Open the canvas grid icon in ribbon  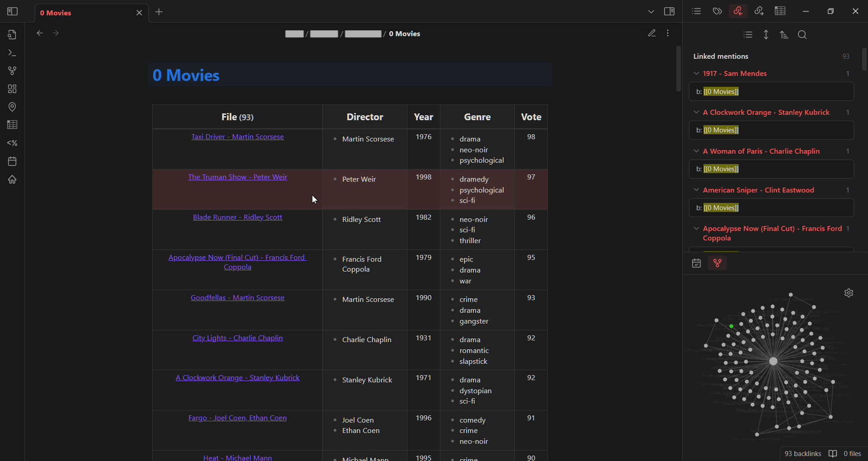click(12, 89)
